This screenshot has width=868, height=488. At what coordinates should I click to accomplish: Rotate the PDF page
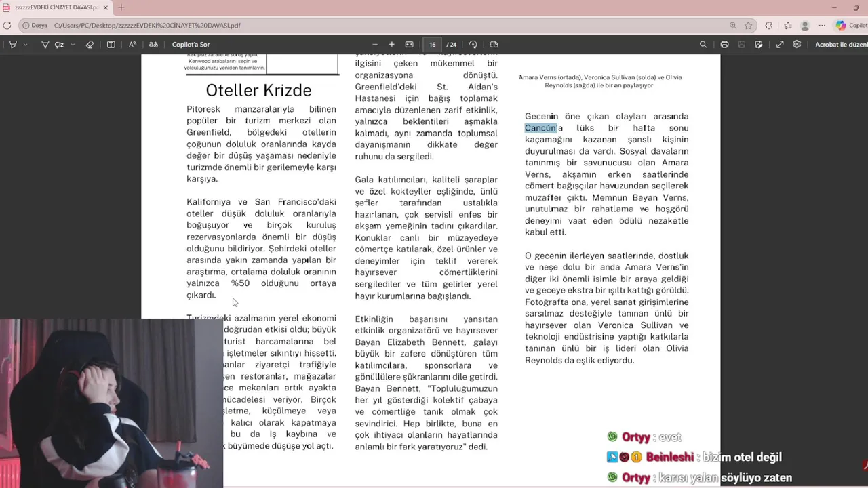point(473,45)
